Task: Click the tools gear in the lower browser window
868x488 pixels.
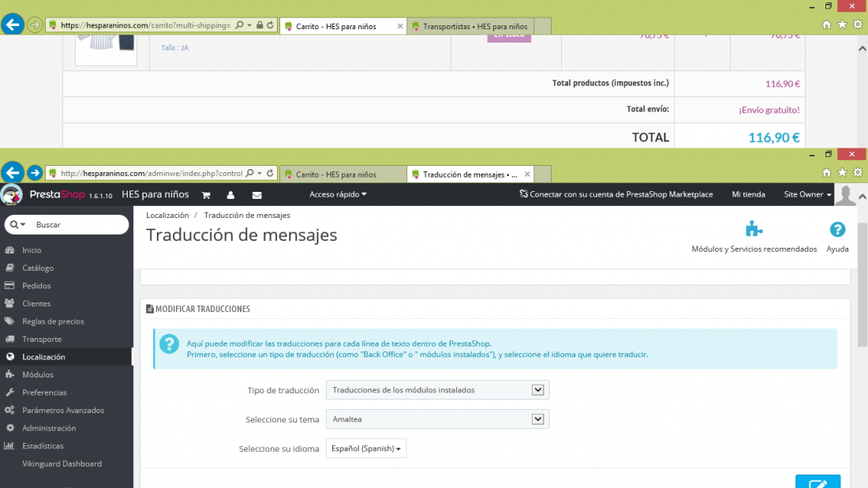Action: pyautogui.click(x=858, y=173)
